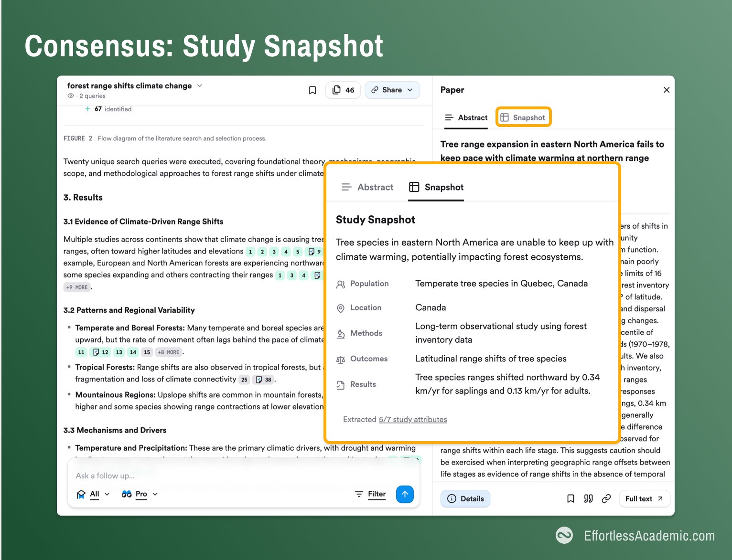Viewport: 732px width, 560px height.
Task: Open the 46 copied papers button
Action: click(344, 90)
